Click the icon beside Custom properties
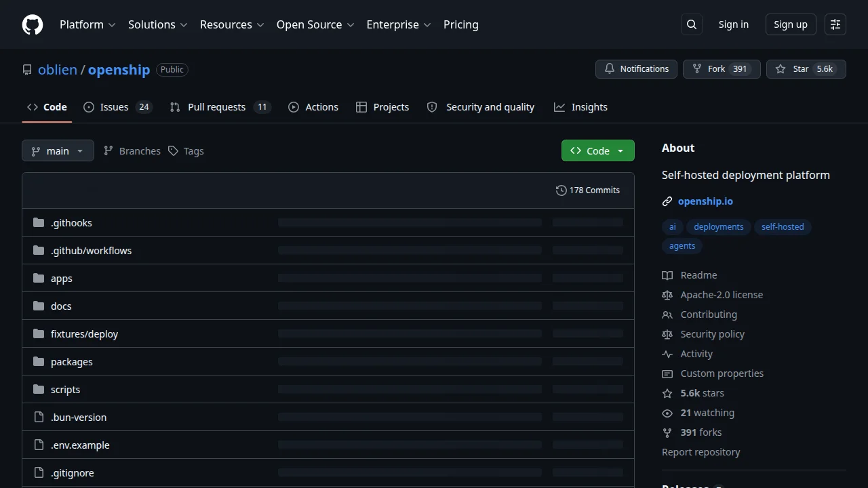The height and width of the screenshot is (488, 868). coord(667,373)
